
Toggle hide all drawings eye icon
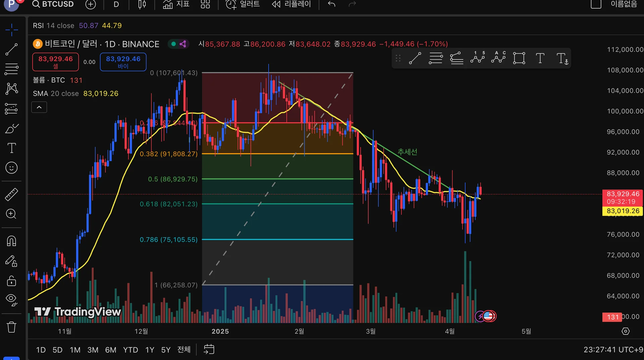11,300
